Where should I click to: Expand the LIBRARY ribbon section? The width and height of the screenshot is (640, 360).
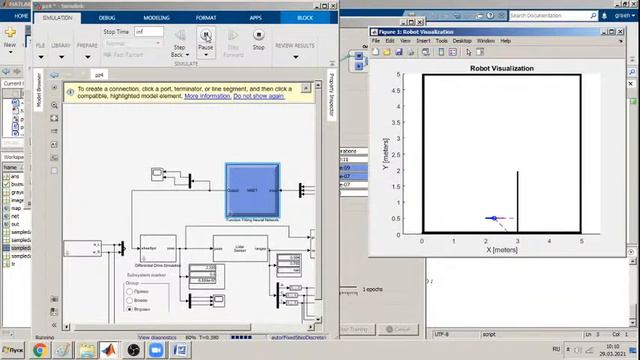click(x=61, y=57)
